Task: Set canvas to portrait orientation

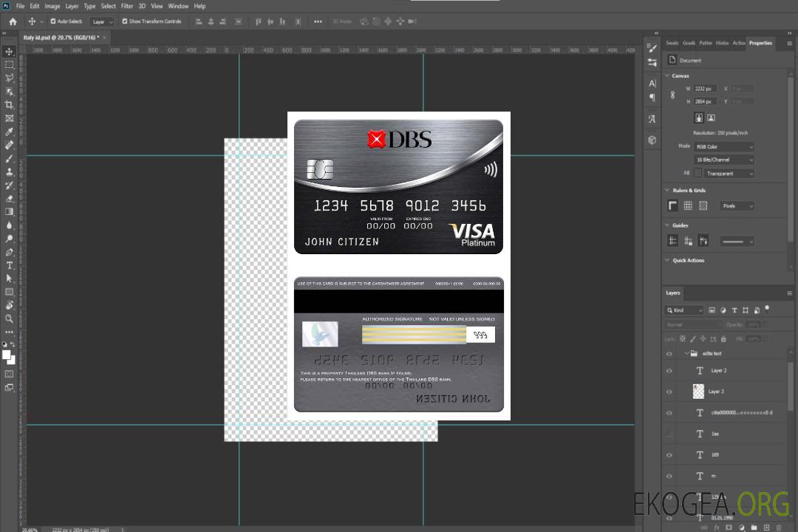Action: (699, 118)
